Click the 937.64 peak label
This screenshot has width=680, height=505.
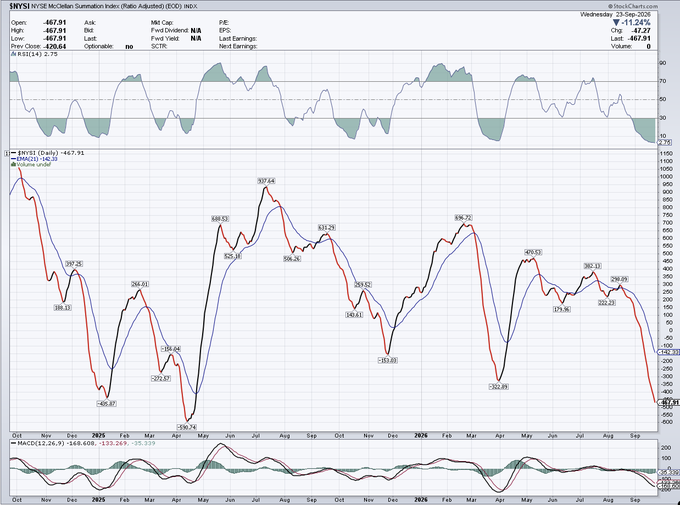pos(266,181)
